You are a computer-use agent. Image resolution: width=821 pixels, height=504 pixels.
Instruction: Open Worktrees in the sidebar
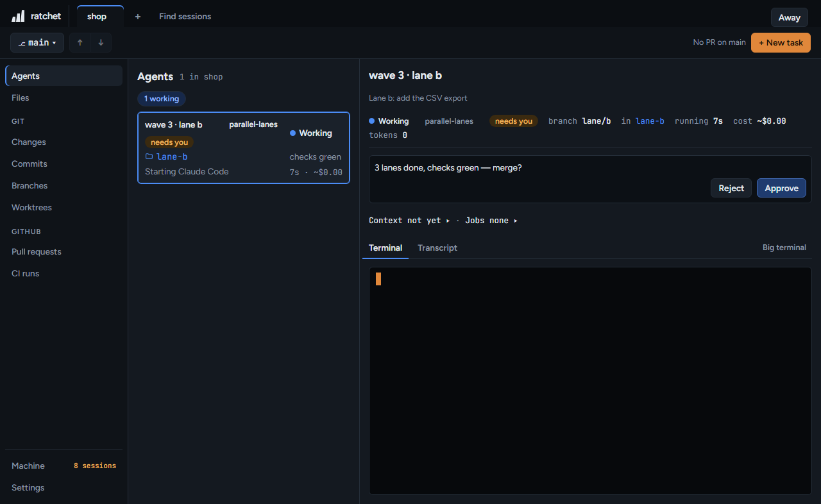point(63,207)
